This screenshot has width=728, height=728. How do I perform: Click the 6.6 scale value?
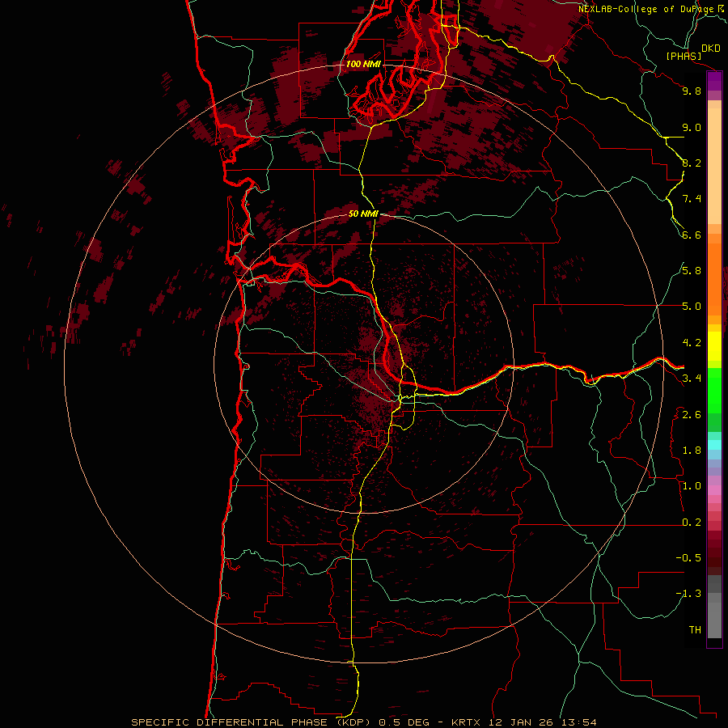[x=692, y=235]
